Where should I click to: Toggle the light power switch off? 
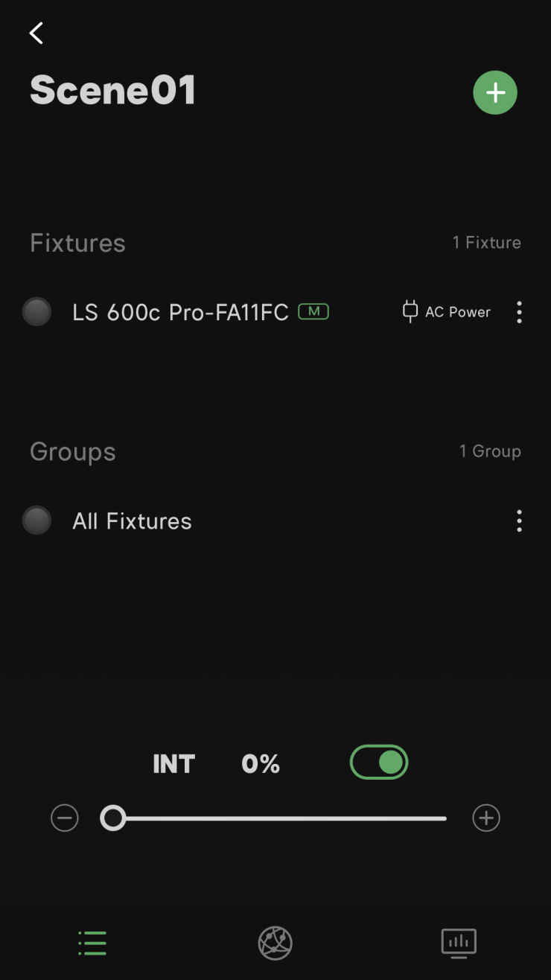coord(379,763)
